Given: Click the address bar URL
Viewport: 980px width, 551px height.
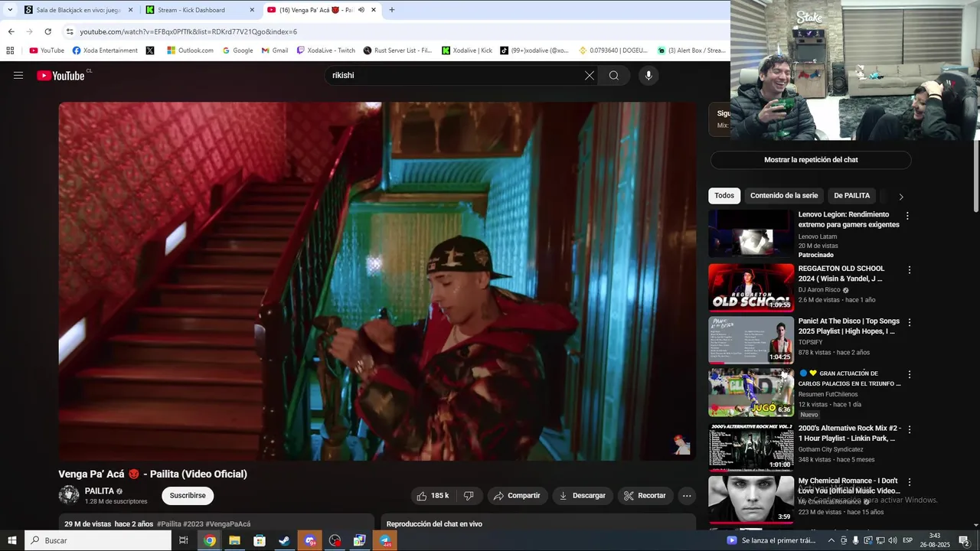Looking at the screenshot, I should 188,31.
